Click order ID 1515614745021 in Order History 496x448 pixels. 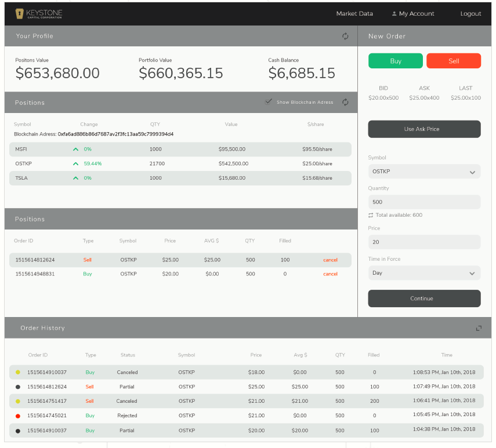click(x=47, y=416)
